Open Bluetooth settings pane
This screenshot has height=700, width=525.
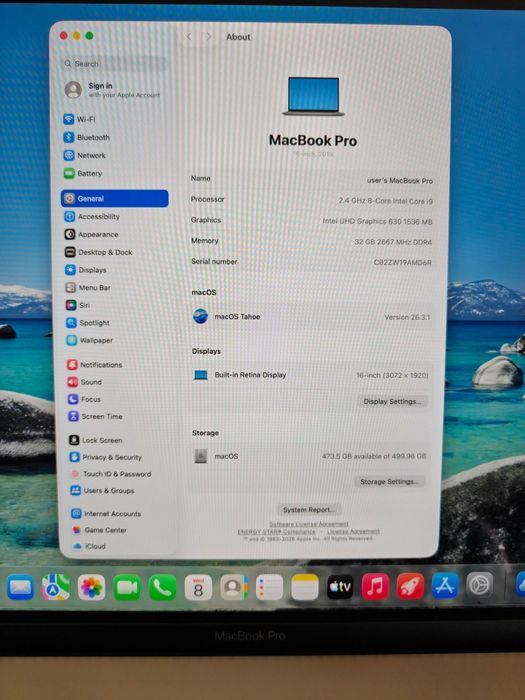(x=87, y=137)
